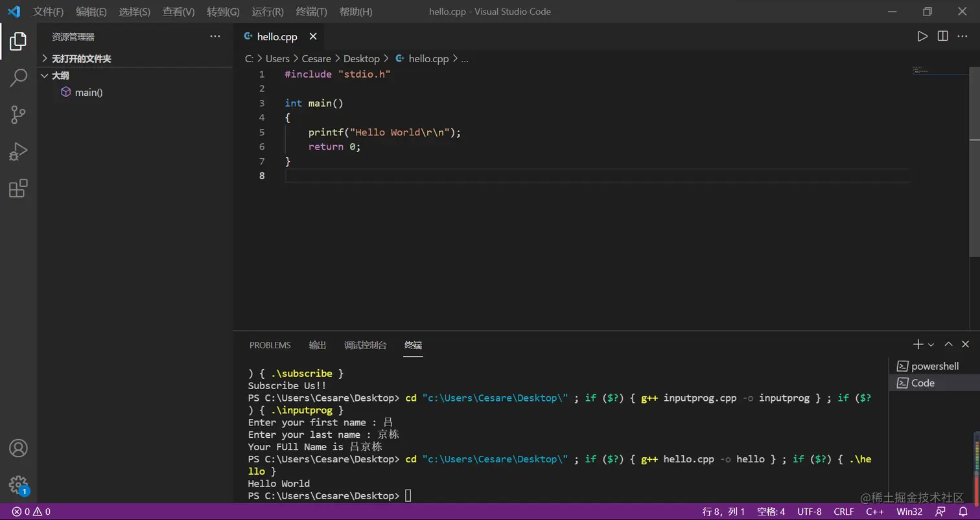Open the notifications bell in status bar

point(963,512)
